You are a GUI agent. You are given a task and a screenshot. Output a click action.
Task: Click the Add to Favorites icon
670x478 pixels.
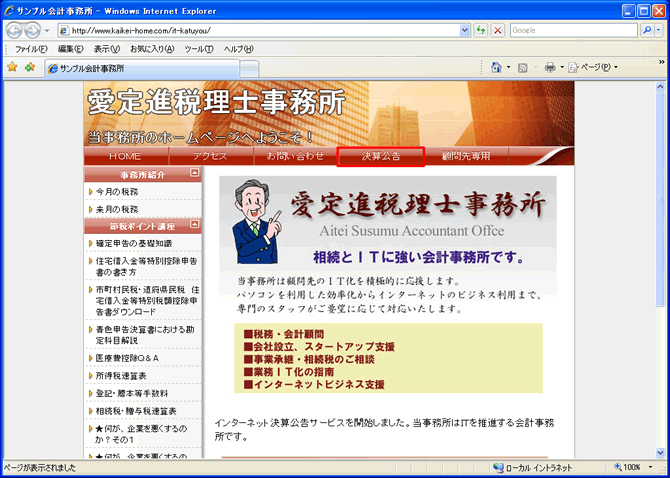click(x=30, y=67)
